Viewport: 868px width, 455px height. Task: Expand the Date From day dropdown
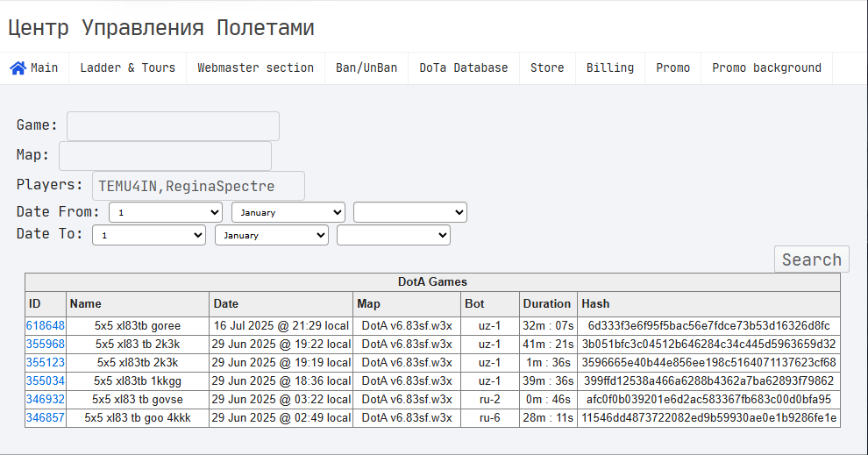coord(166,212)
